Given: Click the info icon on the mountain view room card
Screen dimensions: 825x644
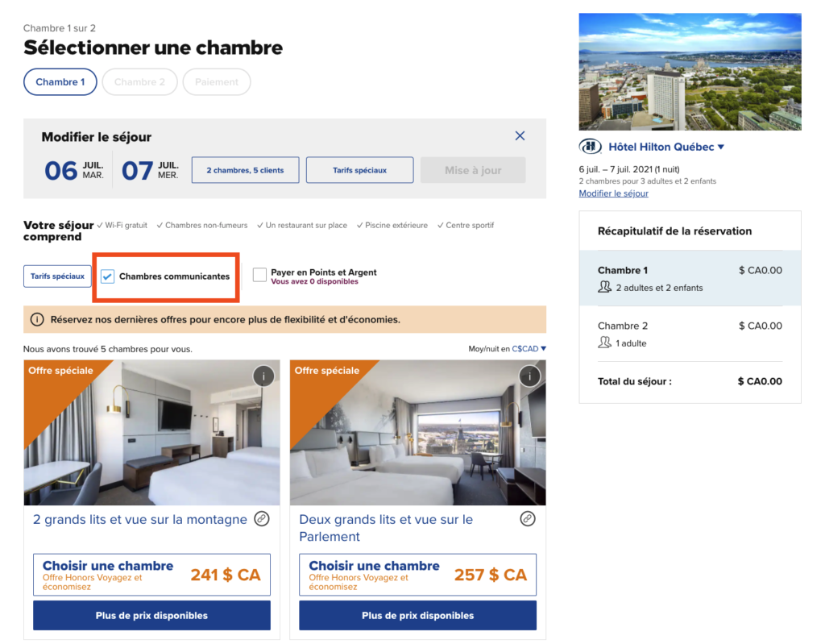Looking at the screenshot, I should point(263,376).
